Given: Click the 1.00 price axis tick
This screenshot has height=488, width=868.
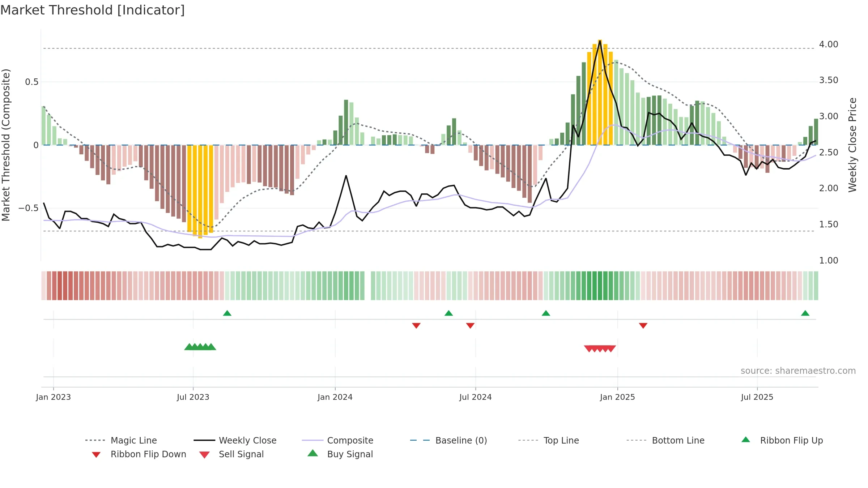Looking at the screenshot, I should (829, 261).
